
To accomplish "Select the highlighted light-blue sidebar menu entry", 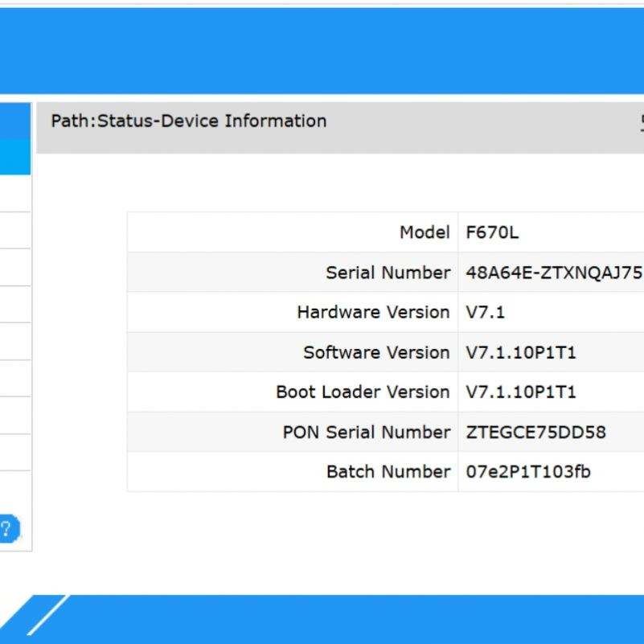I will point(14,157).
